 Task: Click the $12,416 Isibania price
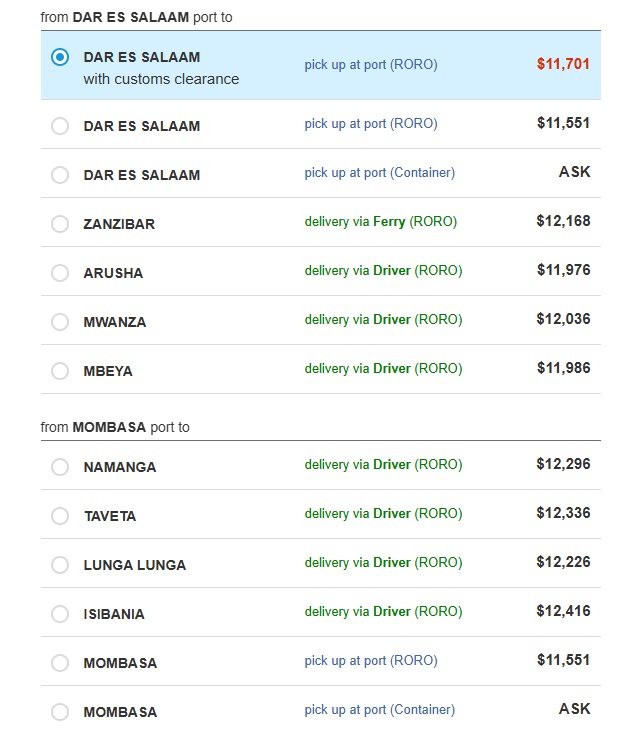pos(563,611)
